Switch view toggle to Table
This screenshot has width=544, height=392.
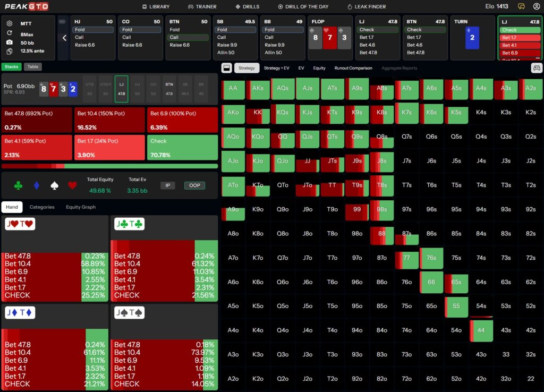pos(32,67)
